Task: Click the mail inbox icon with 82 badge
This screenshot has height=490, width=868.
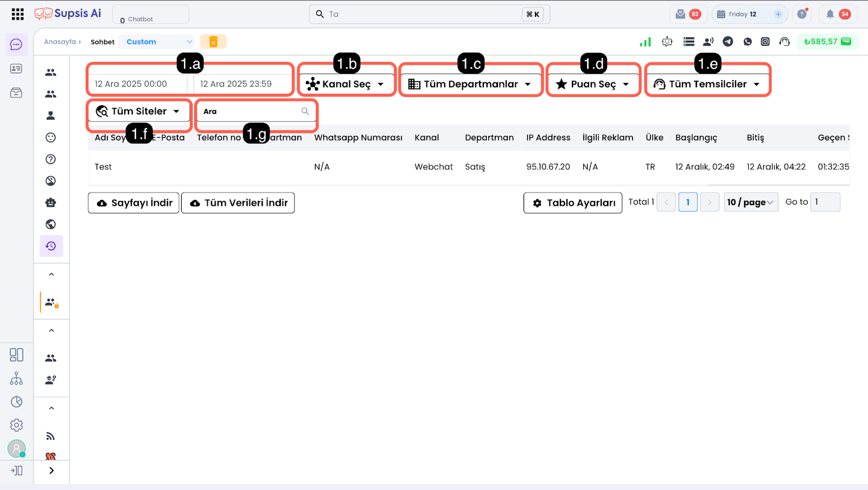Action: click(680, 14)
